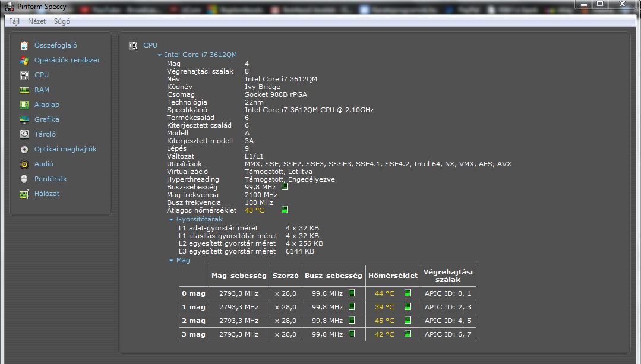Screen dimensions: 641x364
Task: Click the 6144 KB L3 cache value
Action: [x=300, y=251]
